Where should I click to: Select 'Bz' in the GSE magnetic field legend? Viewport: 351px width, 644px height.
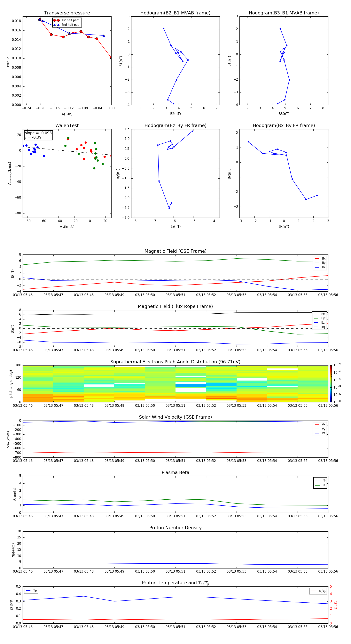pyautogui.click(x=320, y=267)
